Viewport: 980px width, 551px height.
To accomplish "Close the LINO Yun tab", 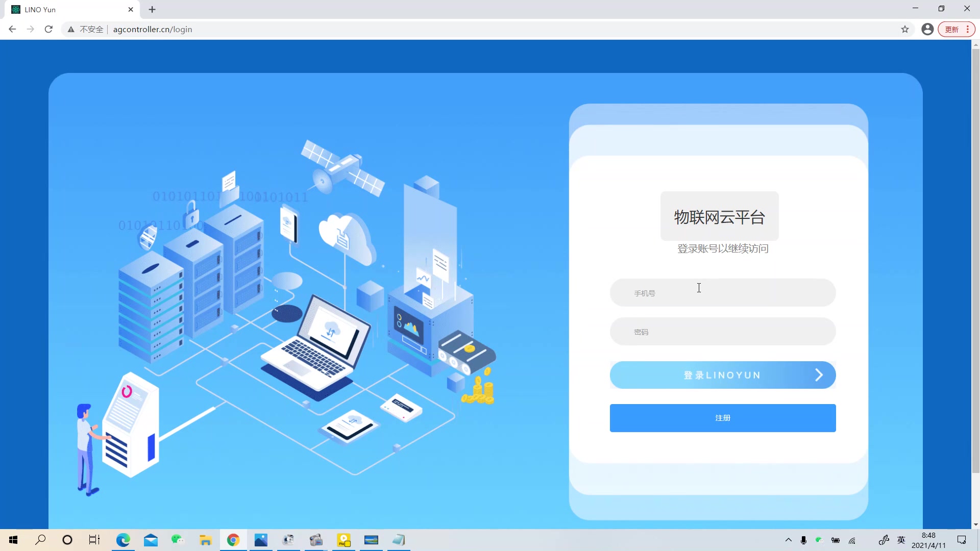I will [x=131, y=9].
